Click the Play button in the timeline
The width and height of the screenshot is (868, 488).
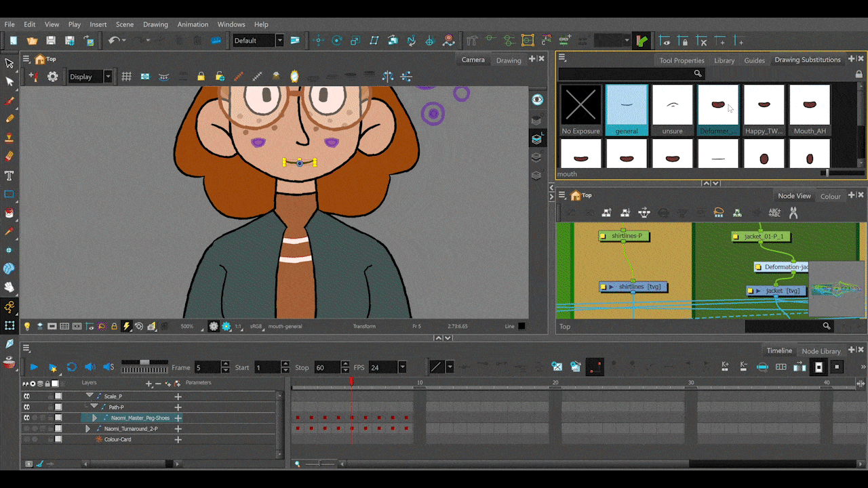(x=33, y=367)
